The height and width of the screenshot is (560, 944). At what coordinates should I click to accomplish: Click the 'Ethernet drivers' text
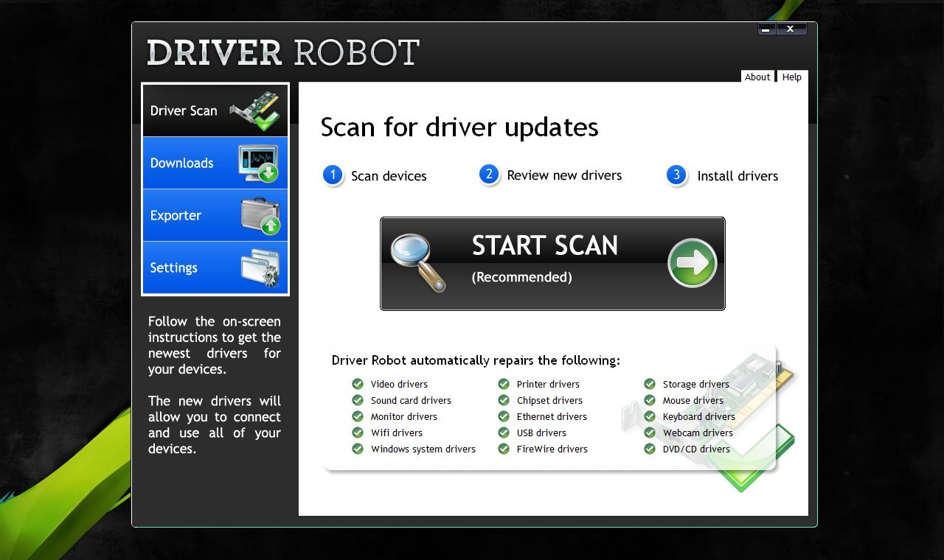(x=552, y=416)
